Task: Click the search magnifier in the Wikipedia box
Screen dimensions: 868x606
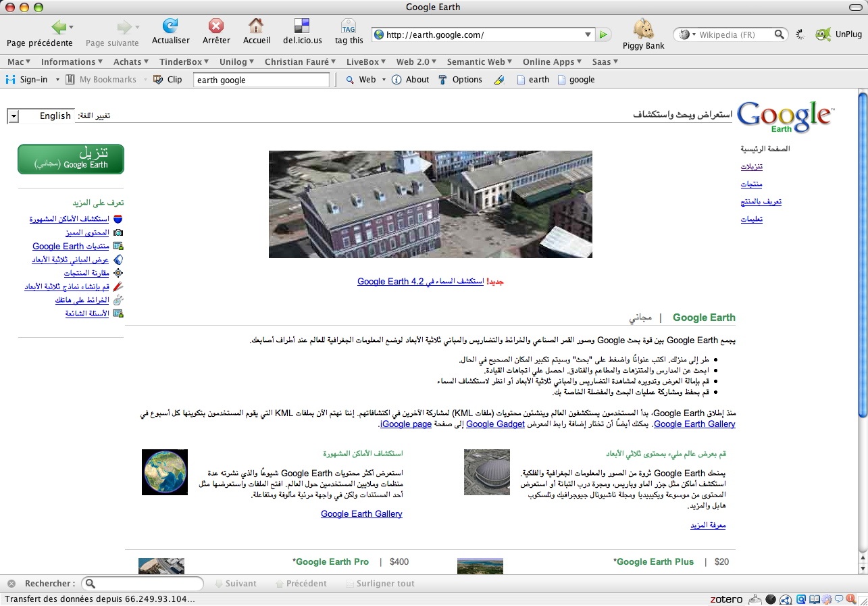Action: click(780, 34)
